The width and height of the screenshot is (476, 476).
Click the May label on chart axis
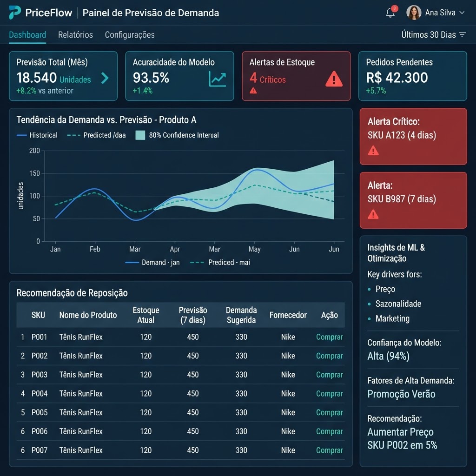tap(254, 249)
